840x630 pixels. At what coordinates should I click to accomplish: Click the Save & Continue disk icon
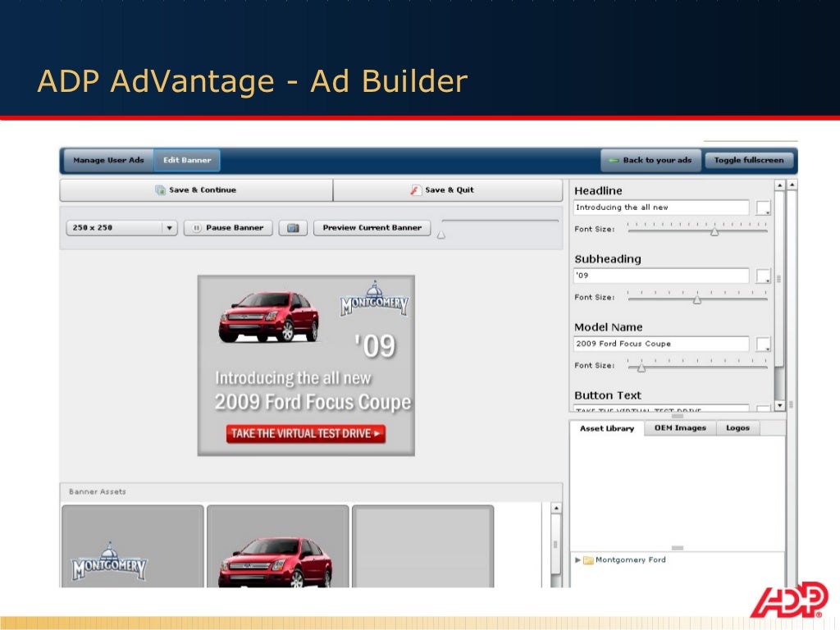point(160,190)
